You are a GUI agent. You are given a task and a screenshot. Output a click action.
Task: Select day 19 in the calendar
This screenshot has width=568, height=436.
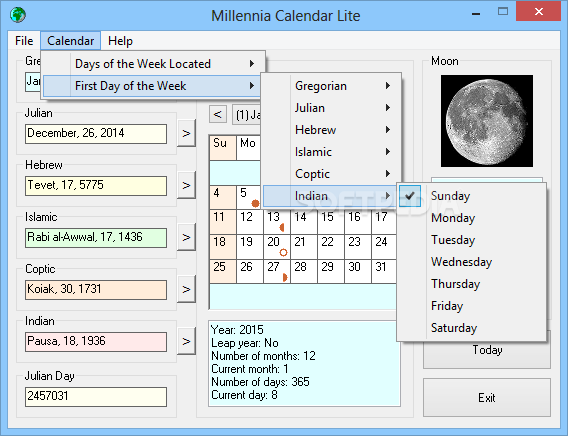[x=250, y=247]
